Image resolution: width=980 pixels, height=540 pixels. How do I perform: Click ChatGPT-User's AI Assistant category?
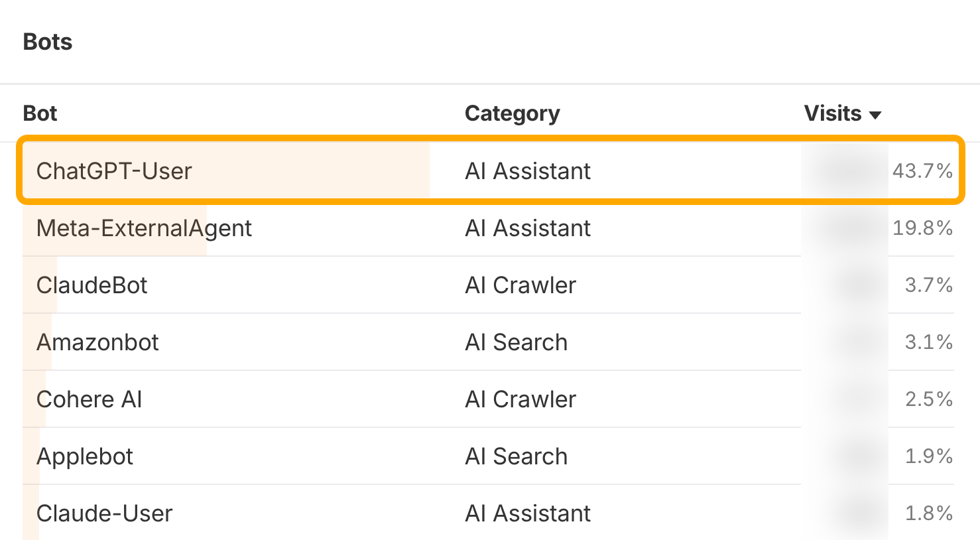tap(528, 171)
